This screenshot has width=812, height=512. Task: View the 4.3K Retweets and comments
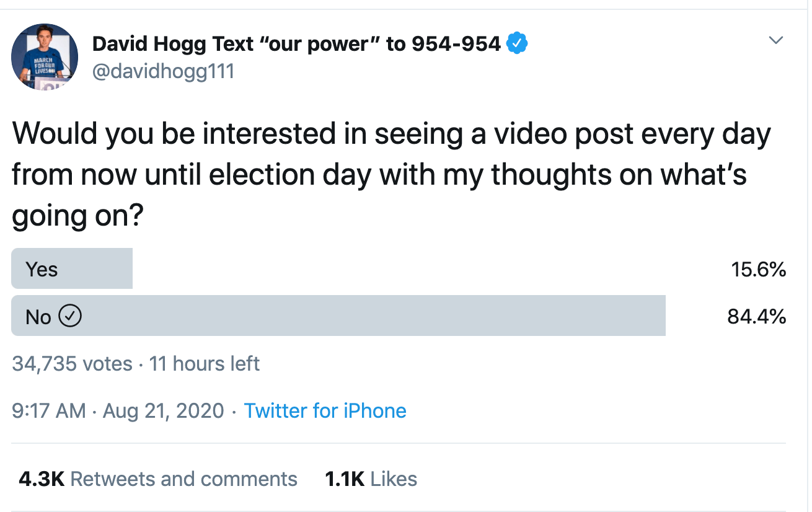(158, 479)
